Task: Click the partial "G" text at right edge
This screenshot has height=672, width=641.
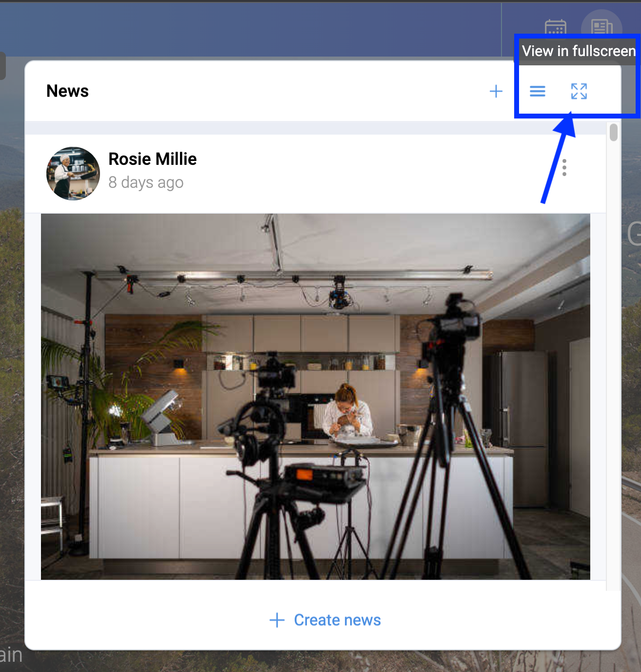Action: click(x=634, y=234)
